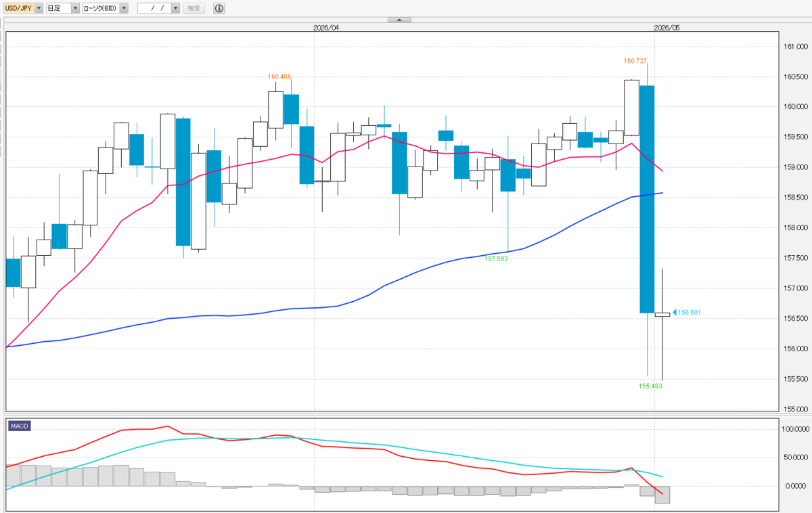The image size is (812, 513).
Task: Click the 160.727 high price label
Action: [x=637, y=61]
